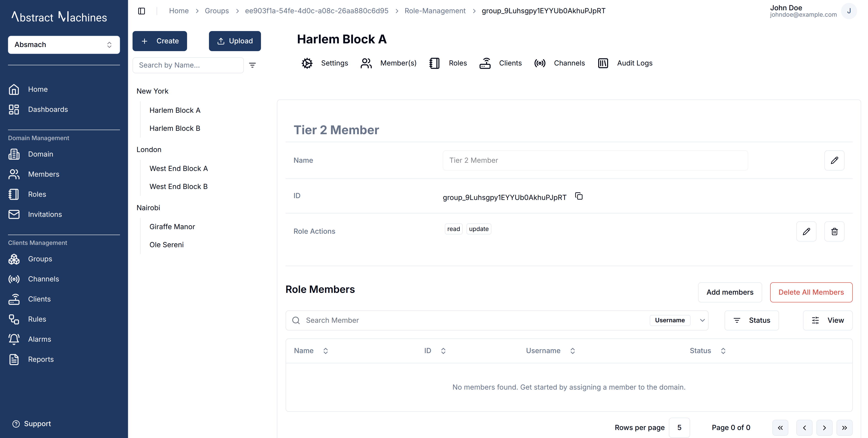Select the New York parent group
This screenshot has width=868, height=438.
(153, 91)
